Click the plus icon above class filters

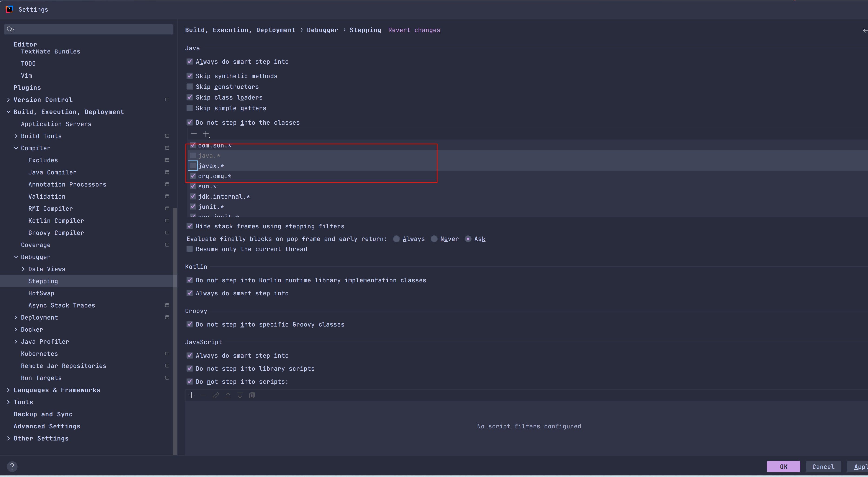pyautogui.click(x=206, y=134)
